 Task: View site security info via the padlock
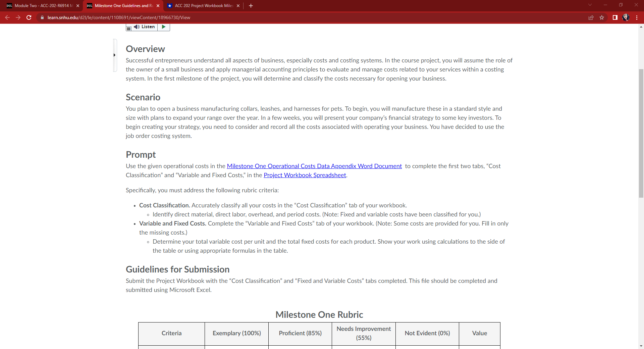click(x=42, y=17)
